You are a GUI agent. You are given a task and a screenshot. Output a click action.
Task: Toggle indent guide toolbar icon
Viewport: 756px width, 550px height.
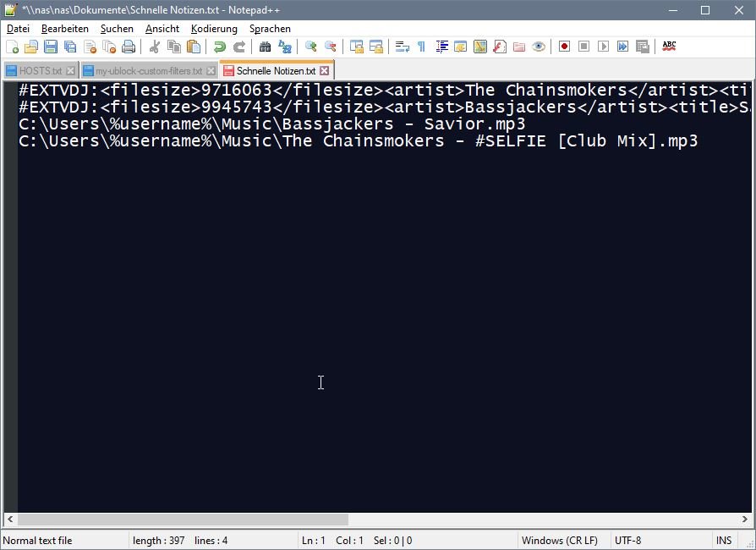tap(441, 47)
